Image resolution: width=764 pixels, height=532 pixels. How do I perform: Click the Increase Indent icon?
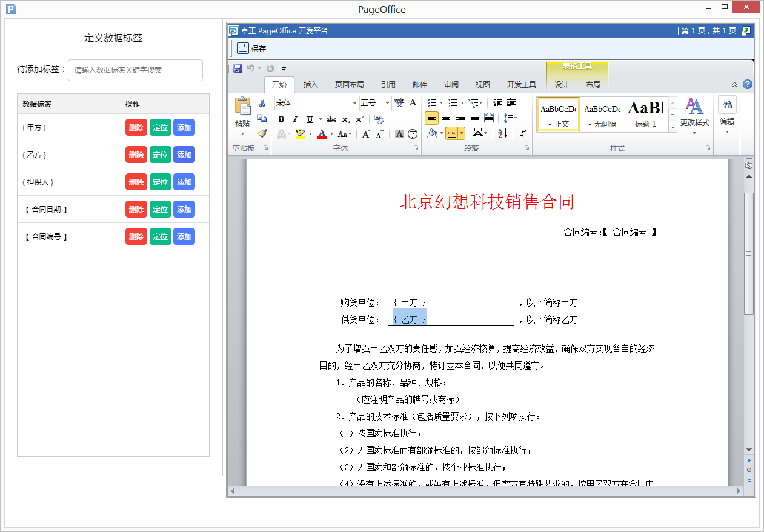click(511, 103)
